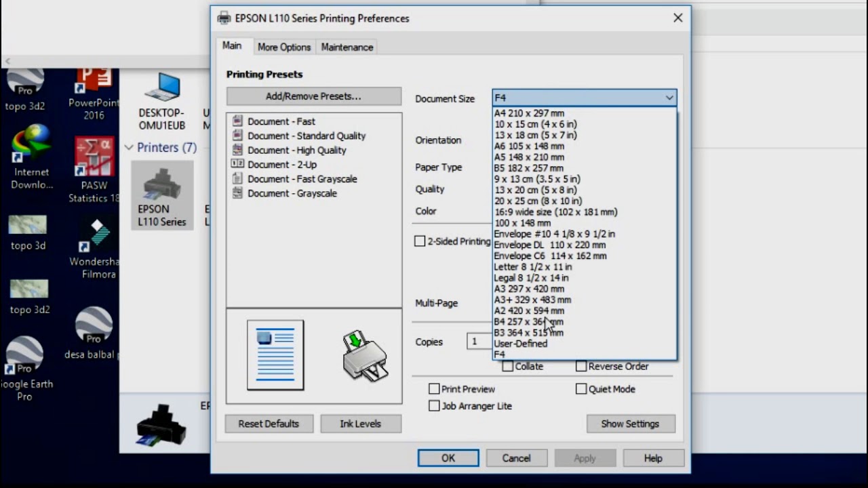Image resolution: width=868 pixels, height=488 pixels.
Task: Click the Document - Grayscale preset icon
Action: (237, 192)
